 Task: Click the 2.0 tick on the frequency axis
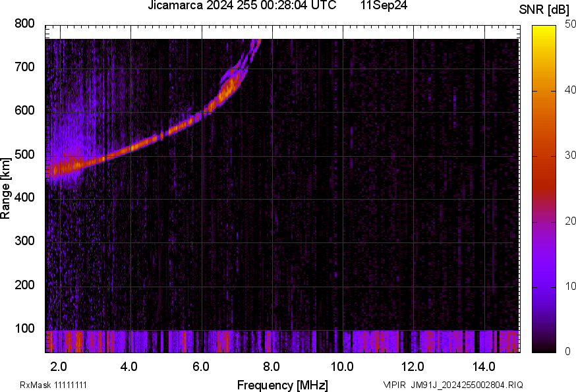tap(59, 366)
